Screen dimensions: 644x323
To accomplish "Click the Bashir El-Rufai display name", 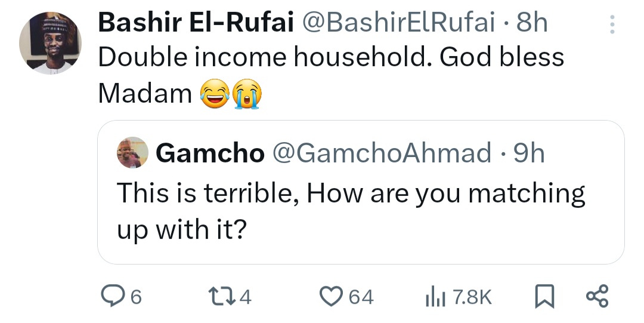I will pyautogui.click(x=196, y=23).
